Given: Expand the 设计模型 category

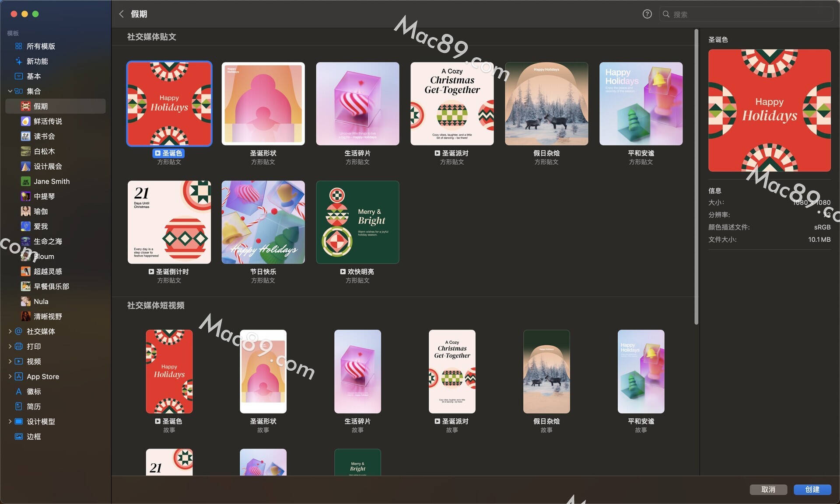Looking at the screenshot, I should tap(10, 421).
